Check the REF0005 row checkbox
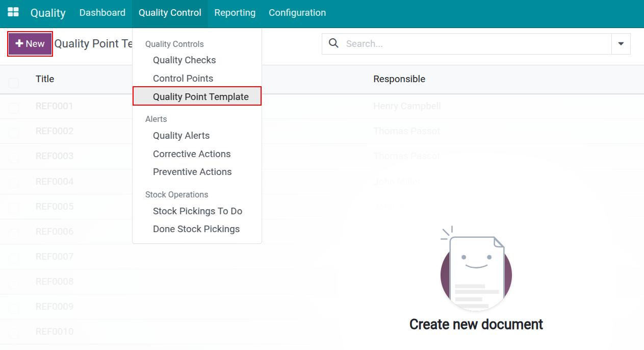The height and width of the screenshot is (350, 644). point(14,208)
